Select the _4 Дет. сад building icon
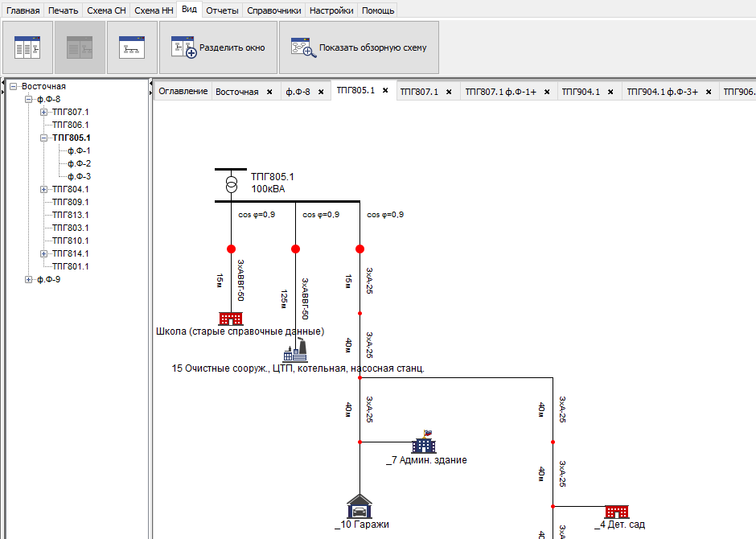Image resolution: width=756 pixels, height=539 pixels. pyautogui.click(x=617, y=512)
